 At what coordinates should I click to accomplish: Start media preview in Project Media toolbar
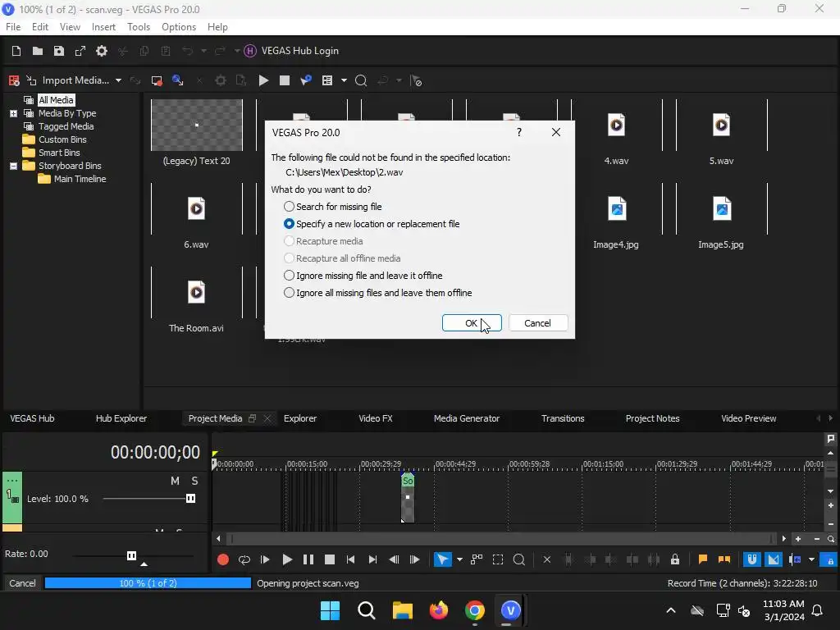263,80
